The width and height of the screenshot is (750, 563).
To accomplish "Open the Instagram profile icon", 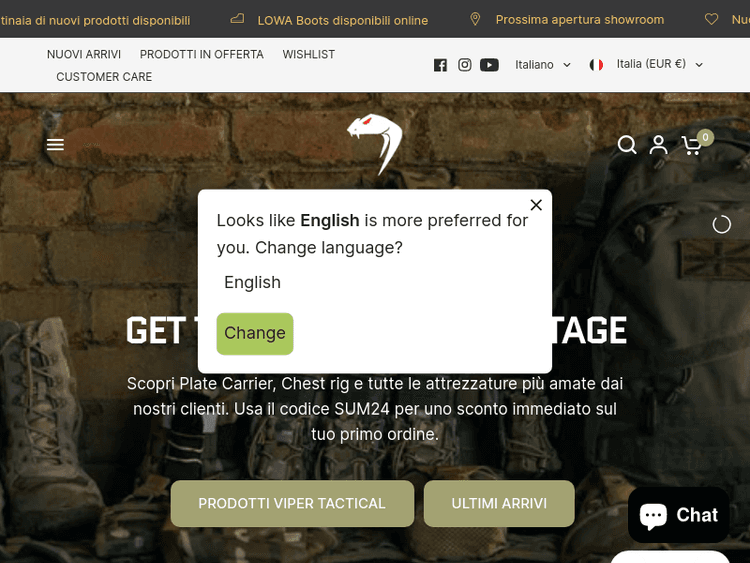I will pos(464,65).
